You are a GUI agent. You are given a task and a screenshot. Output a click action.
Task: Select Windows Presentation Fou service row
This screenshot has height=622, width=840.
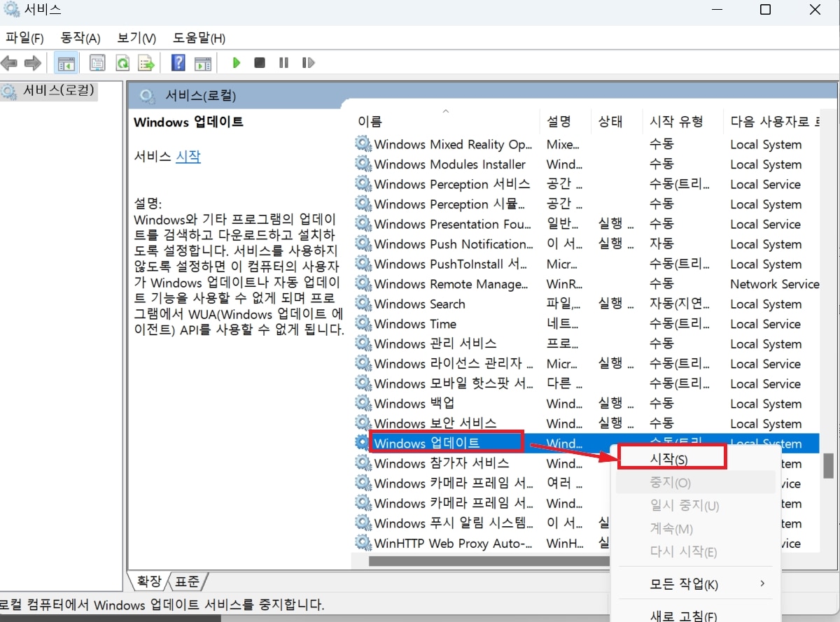coord(587,224)
